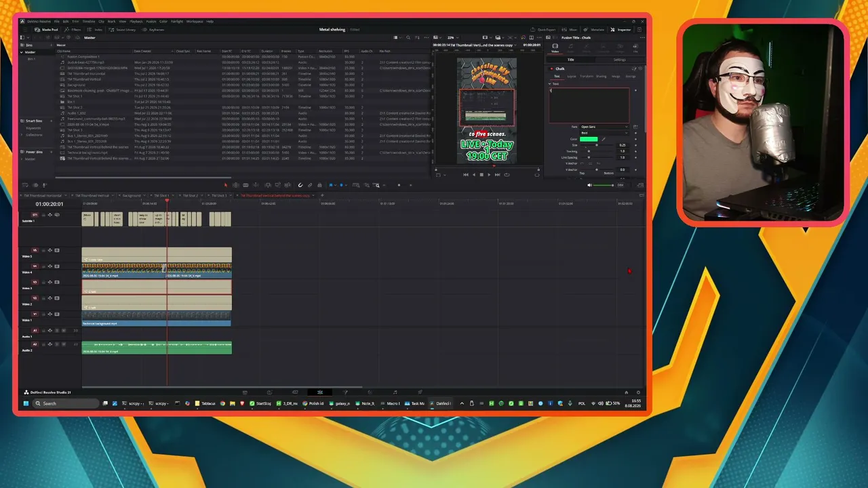Collapse the Master bin in Bins tree
The width and height of the screenshot is (868, 488).
click(22, 52)
